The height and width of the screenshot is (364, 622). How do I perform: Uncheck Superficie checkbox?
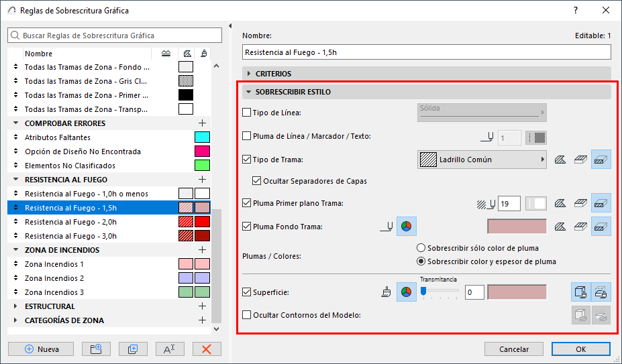tap(247, 293)
